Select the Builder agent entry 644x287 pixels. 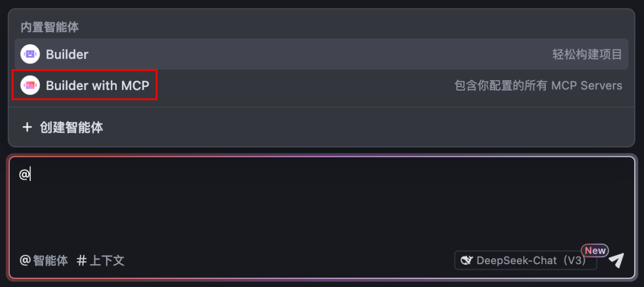(x=321, y=54)
